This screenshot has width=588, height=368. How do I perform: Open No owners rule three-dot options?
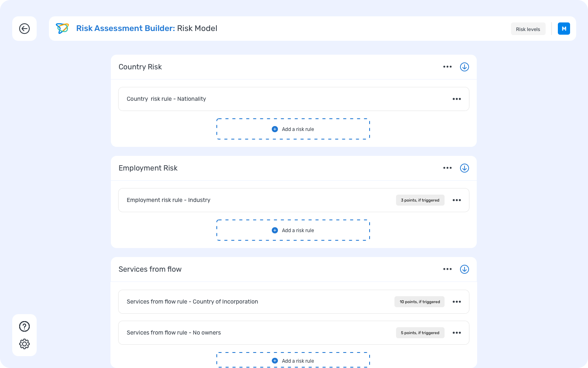(x=457, y=333)
